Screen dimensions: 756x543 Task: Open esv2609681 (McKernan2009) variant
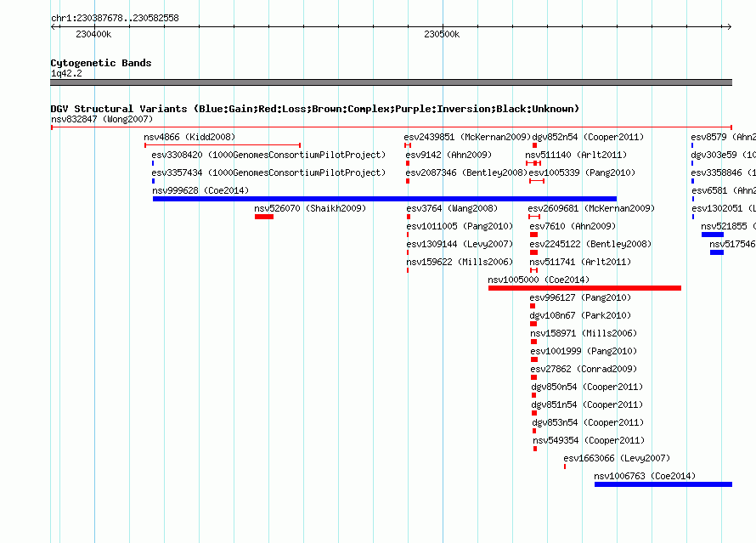point(591,208)
